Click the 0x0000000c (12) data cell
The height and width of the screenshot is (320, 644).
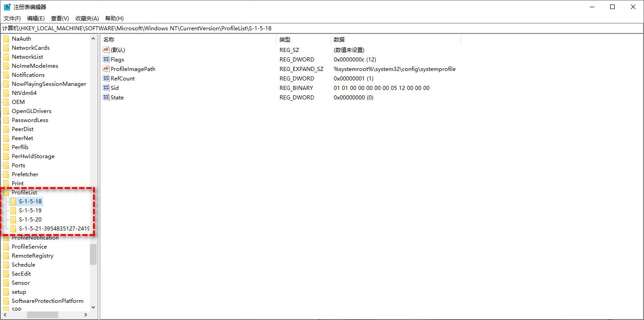(x=355, y=60)
